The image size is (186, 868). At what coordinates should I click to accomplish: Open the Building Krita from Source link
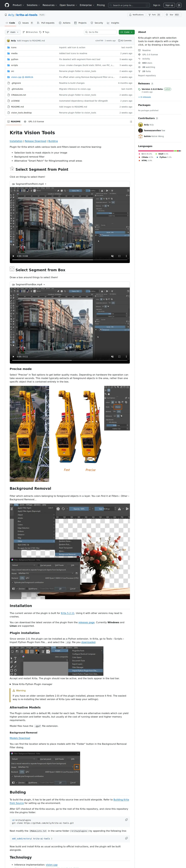click(x=69, y=801)
